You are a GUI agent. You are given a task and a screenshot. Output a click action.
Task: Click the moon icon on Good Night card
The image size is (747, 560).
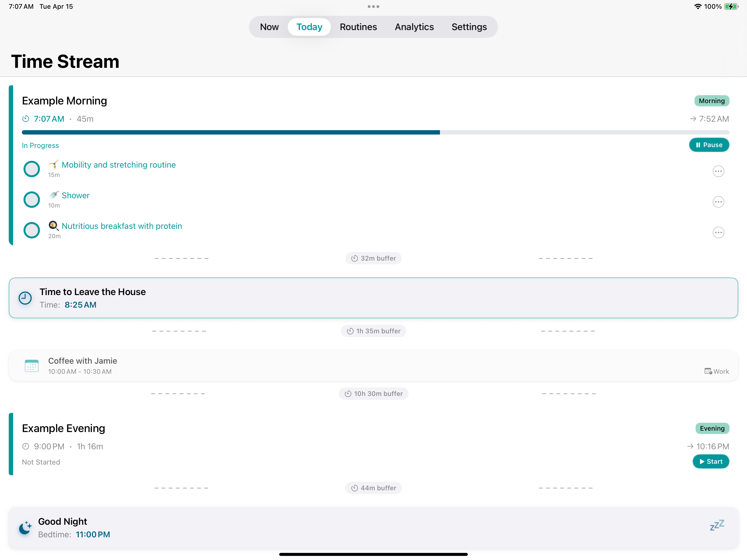(25, 527)
